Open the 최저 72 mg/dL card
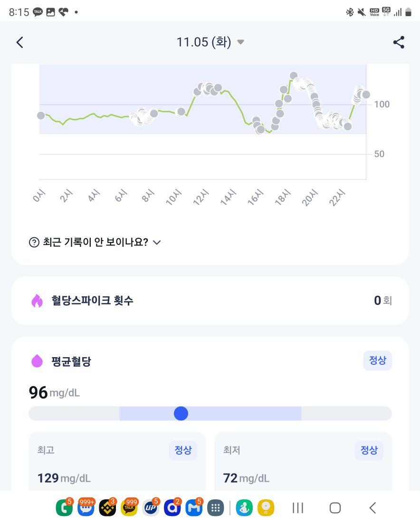This screenshot has width=420, height=525. (303, 462)
